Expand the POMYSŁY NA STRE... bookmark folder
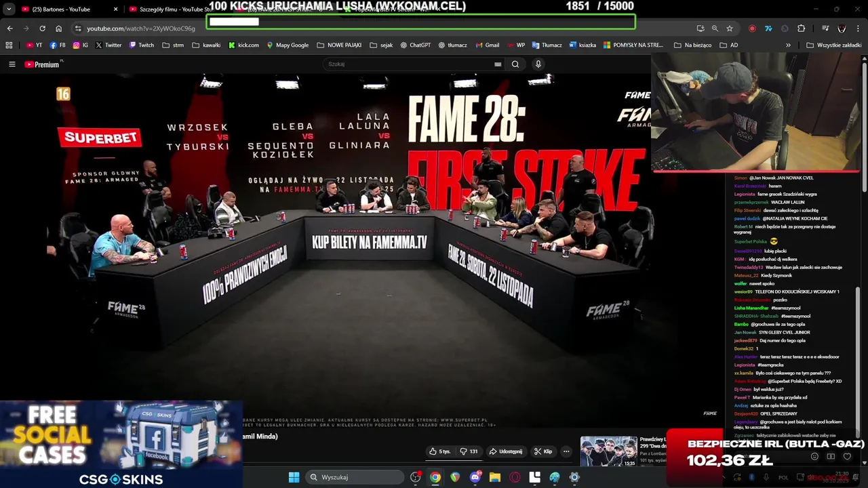This screenshot has width=868, height=488. [633, 45]
